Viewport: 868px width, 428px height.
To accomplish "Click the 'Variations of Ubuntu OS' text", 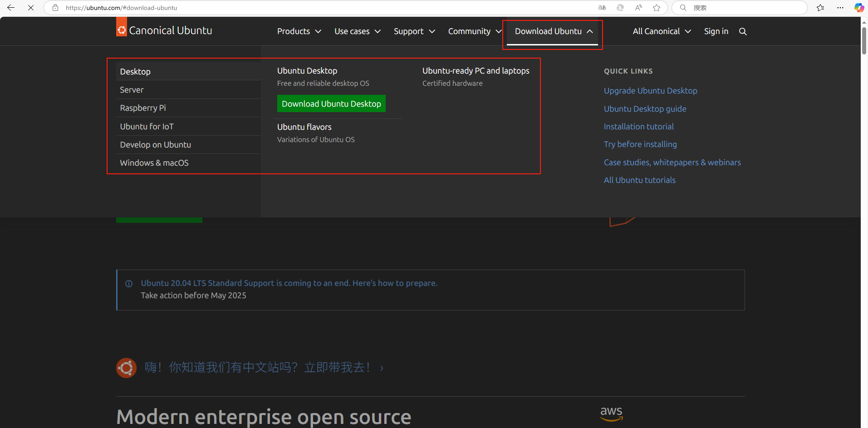I will 316,140.
